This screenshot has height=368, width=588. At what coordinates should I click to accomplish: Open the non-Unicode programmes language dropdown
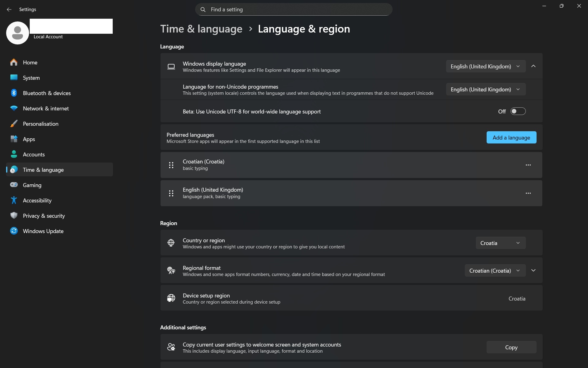click(485, 89)
